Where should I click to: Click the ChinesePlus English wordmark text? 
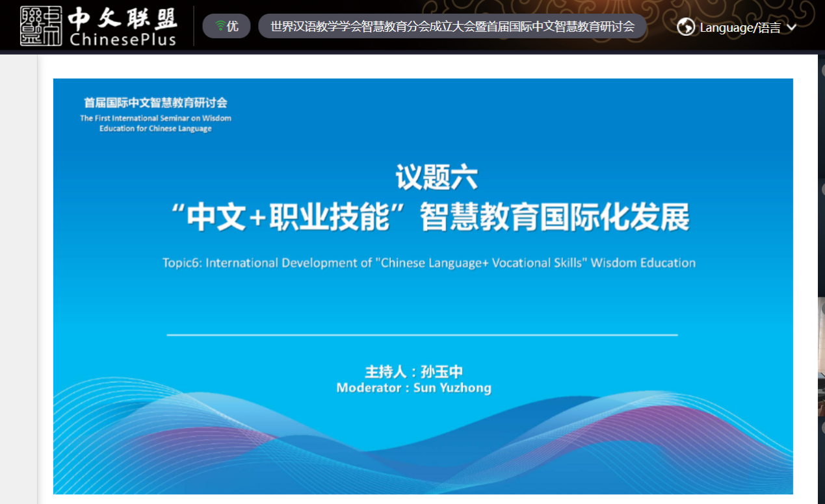(x=123, y=40)
